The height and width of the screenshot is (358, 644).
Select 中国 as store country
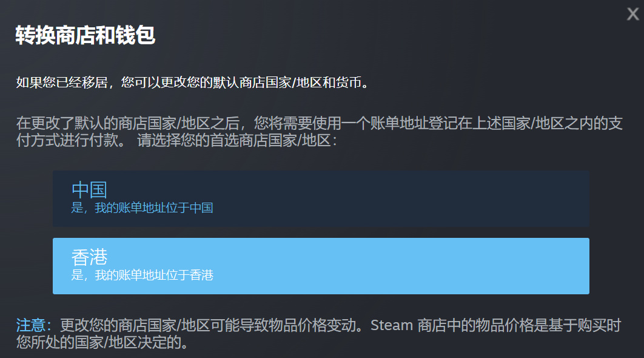coord(321,199)
